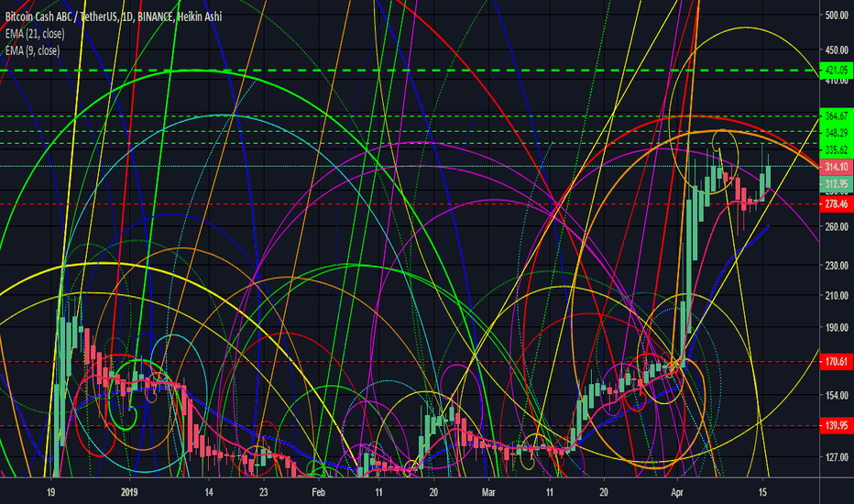Screen dimensions: 854x504
Task: Click the 450.00 price axis value
Action: click(x=837, y=50)
